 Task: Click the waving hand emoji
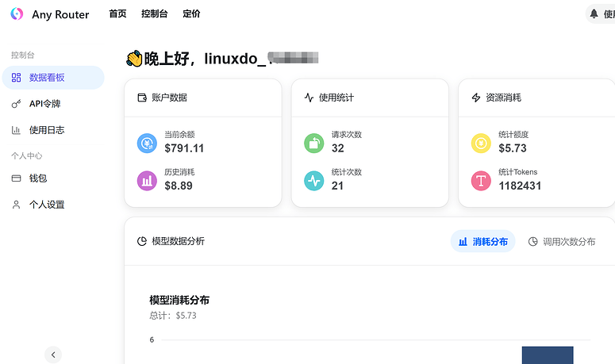[x=134, y=59]
